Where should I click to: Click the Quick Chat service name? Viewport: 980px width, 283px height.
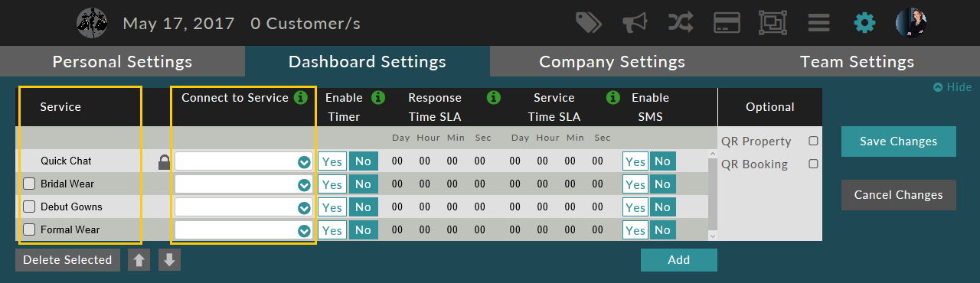(x=66, y=161)
